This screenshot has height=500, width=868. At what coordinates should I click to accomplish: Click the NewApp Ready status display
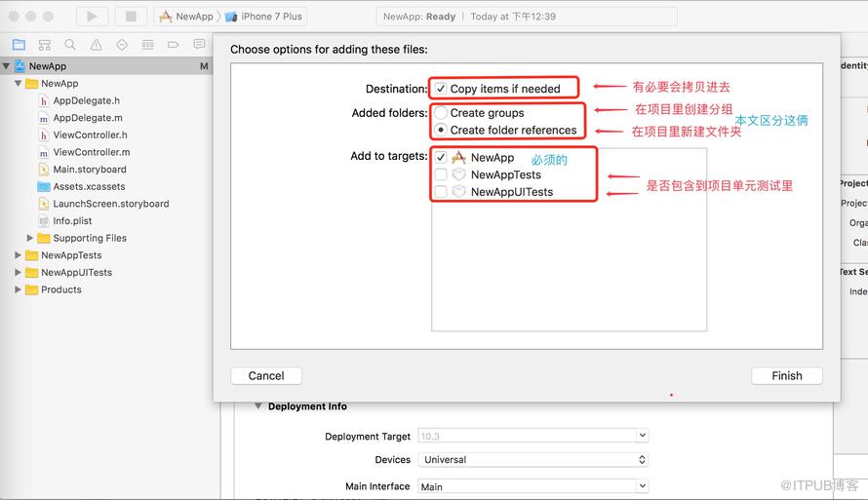(x=527, y=17)
